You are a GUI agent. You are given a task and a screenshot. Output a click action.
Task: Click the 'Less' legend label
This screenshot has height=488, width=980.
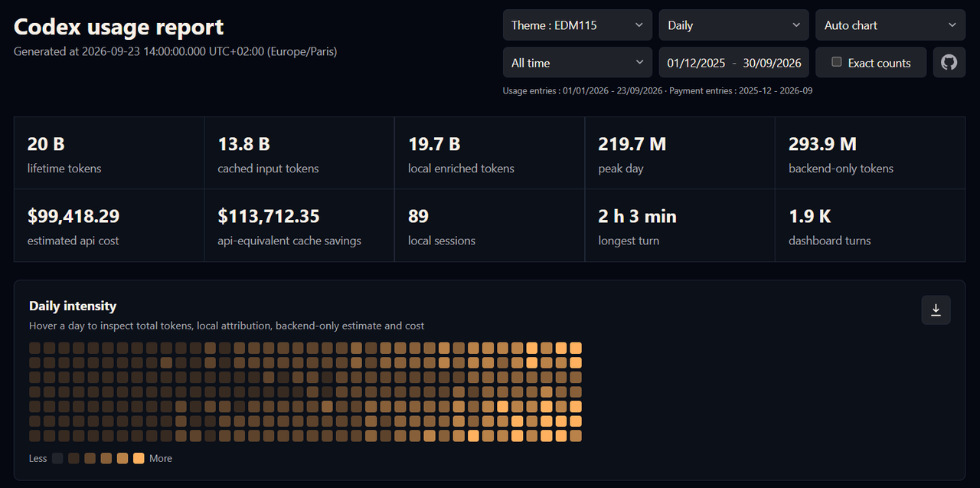[x=38, y=458]
